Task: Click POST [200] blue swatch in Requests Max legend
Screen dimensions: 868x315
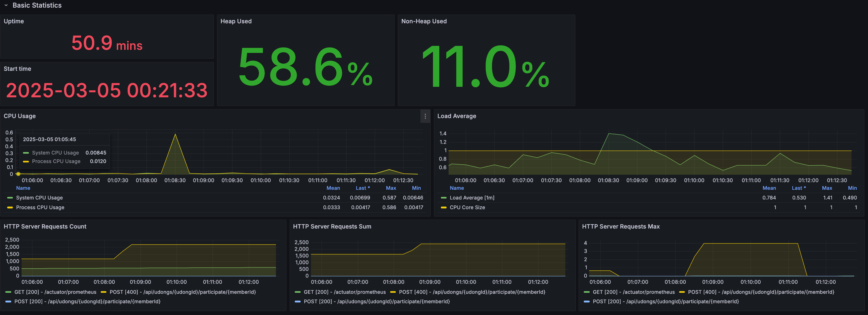Action: coord(587,301)
